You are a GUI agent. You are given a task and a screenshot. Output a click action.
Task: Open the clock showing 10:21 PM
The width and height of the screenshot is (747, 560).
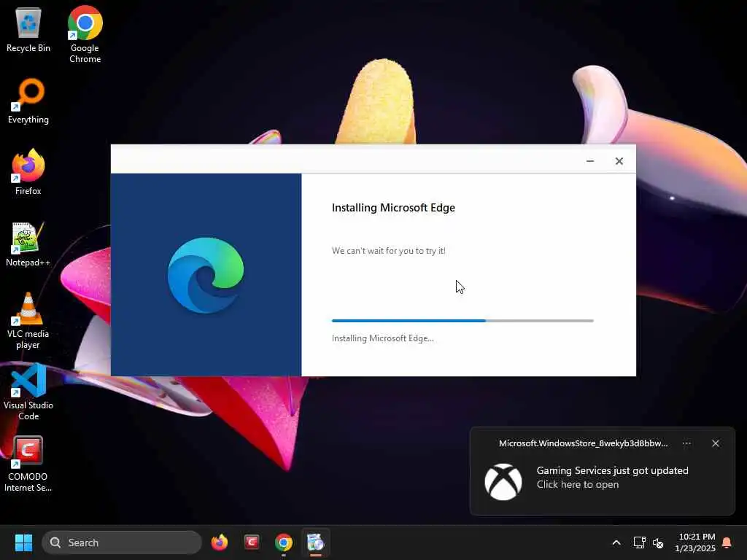[x=695, y=542]
